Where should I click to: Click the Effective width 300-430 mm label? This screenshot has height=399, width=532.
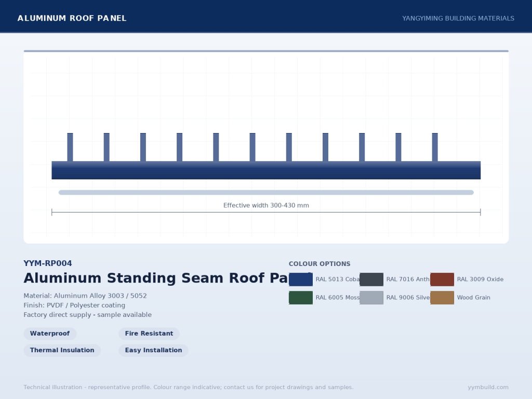[x=266, y=205]
